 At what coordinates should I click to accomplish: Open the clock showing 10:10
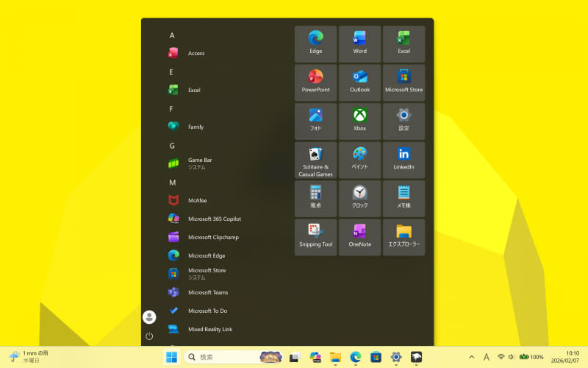click(565, 357)
